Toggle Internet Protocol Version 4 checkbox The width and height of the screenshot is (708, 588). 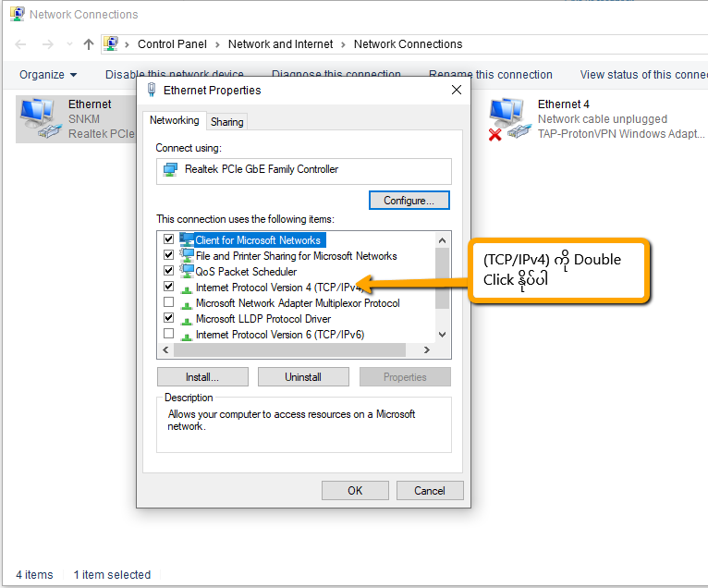pos(168,287)
